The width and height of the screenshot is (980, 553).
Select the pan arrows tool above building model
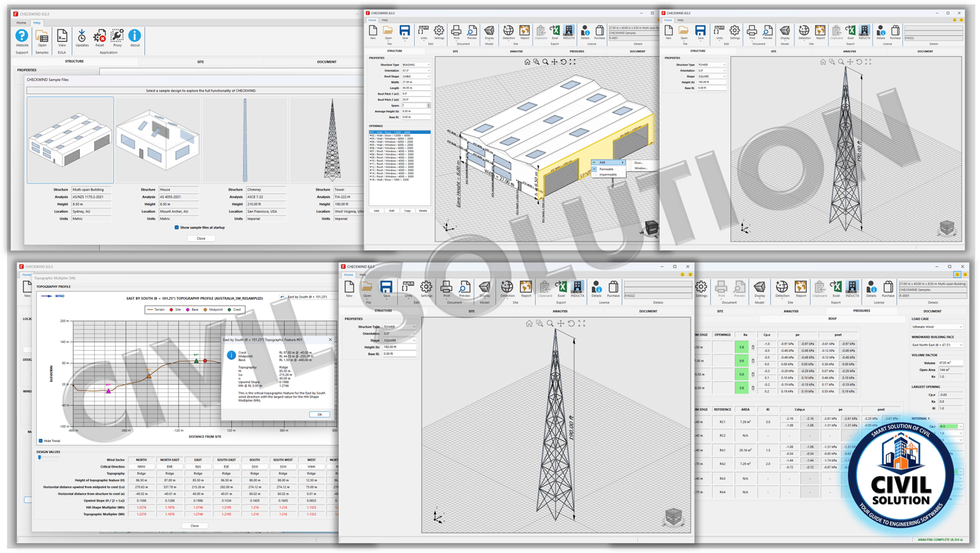pos(554,62)
